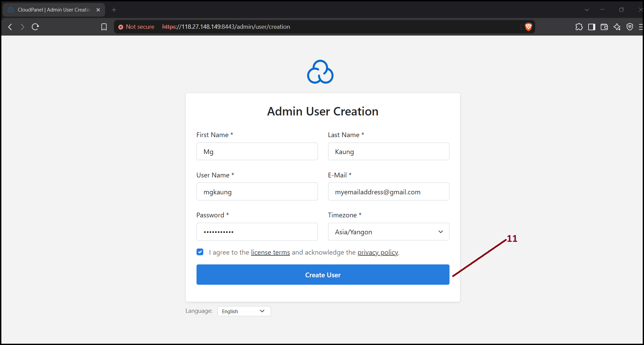Image resolution: width=644 pixels, height=345 pixels.
Task: Click the Brave Shields lion icon
Action: coord(528,27)
